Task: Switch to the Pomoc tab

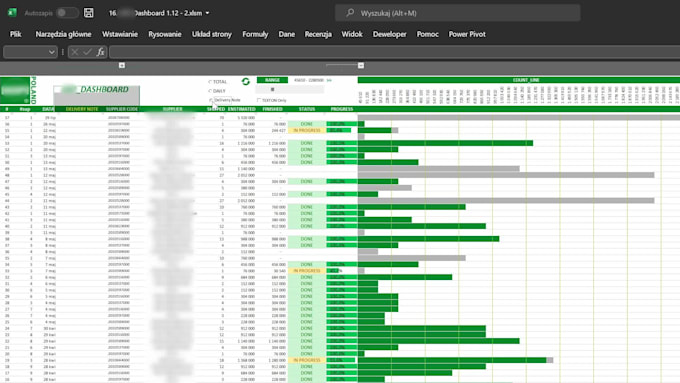Action: pyautogui.click(x=428, y=34)
